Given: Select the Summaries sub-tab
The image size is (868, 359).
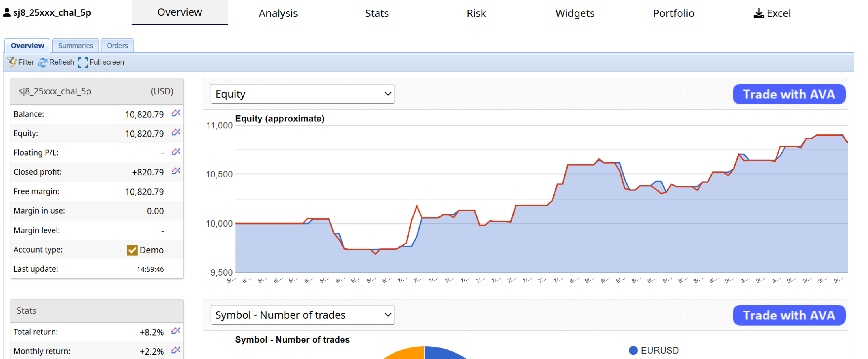Looking at the screenshot, I should click(x=76, y=46).
